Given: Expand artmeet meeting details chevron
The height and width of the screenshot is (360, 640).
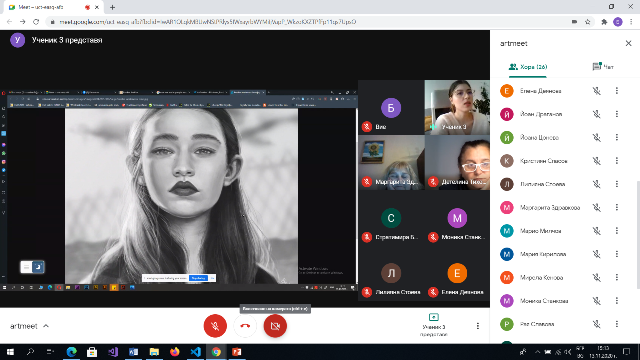Looking at the screenshot, I should pyautogui.click(x=46, y=326).
